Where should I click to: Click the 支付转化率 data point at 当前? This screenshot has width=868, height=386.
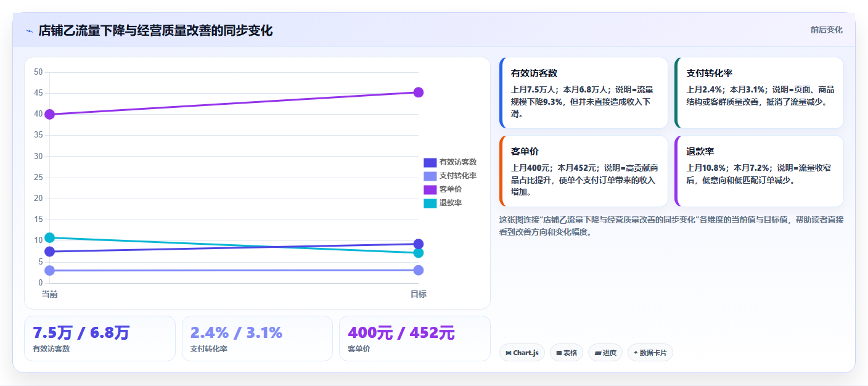[x=50, y=271]
